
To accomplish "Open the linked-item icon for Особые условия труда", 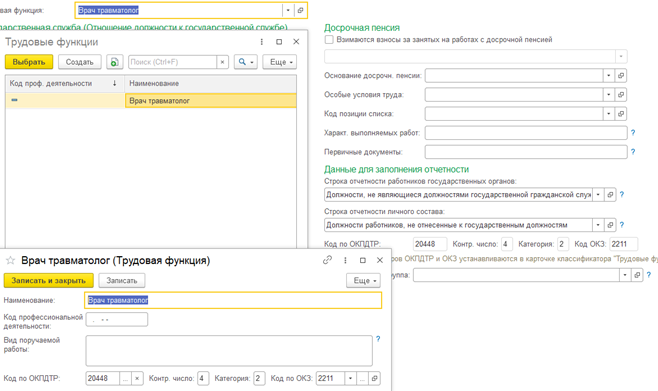I will (621, 95).
